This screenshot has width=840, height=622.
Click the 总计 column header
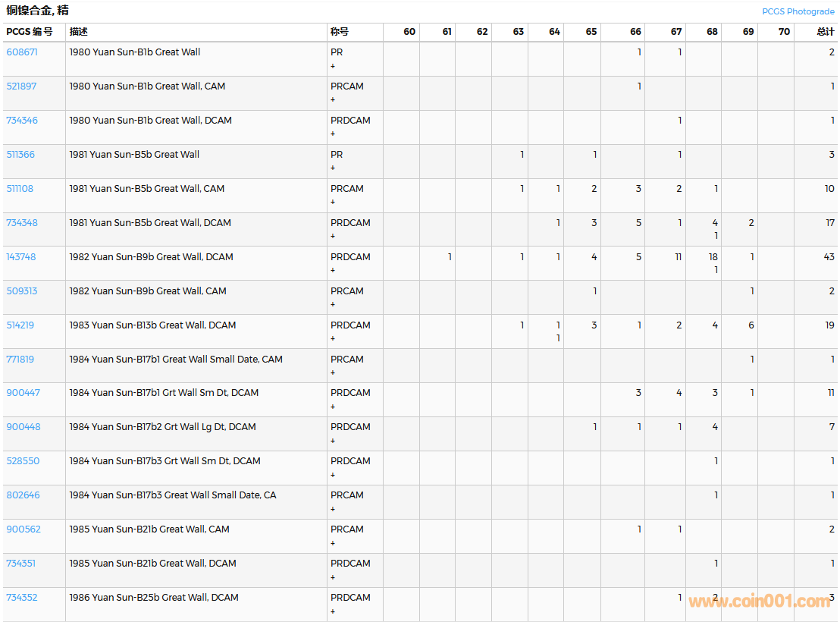[x=825, y=32]
